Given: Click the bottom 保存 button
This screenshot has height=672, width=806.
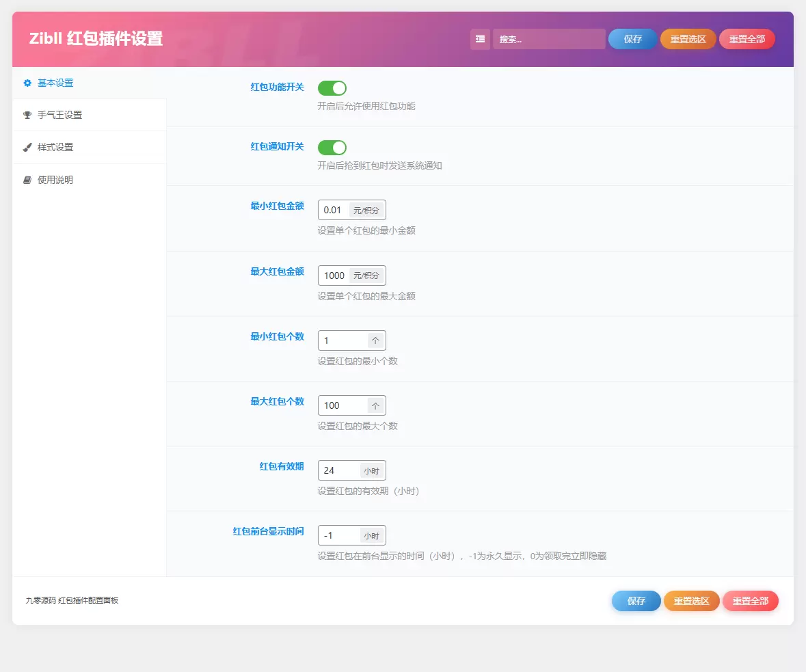Looking at the screenshot, I should (636, 601).
